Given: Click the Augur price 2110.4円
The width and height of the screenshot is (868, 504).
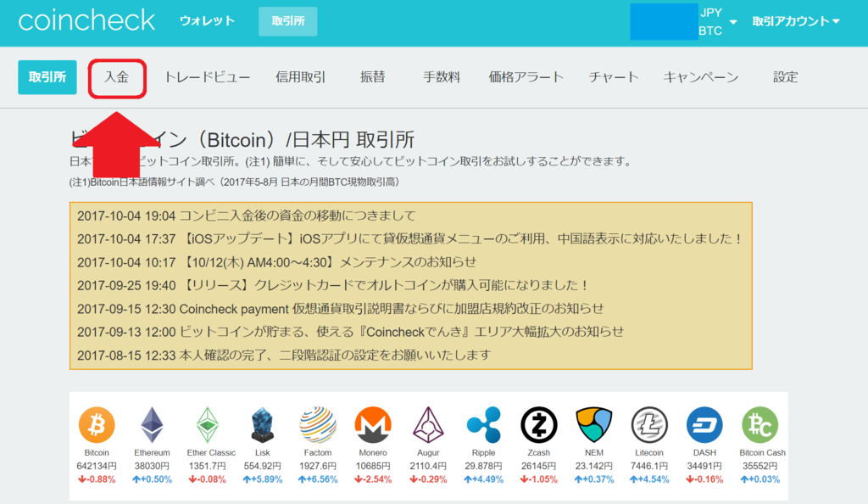Looking at the screenshot, I should click(428, 467).
